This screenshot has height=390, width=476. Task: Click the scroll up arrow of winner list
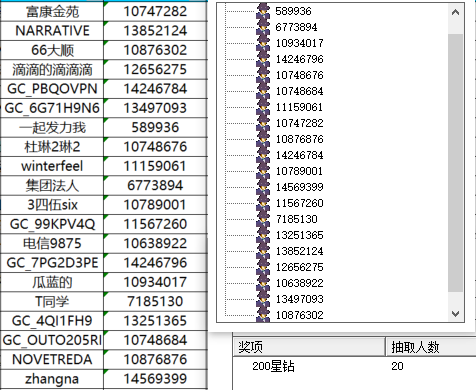click(x=455, y=12)
